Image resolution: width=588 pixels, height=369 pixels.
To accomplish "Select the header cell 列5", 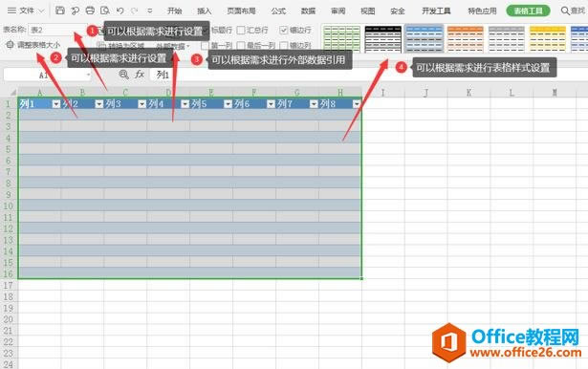I will (x=211, y=104).
